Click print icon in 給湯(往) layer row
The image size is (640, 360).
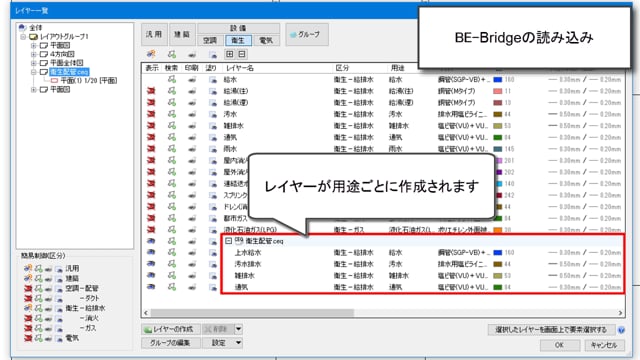(192, 91)
